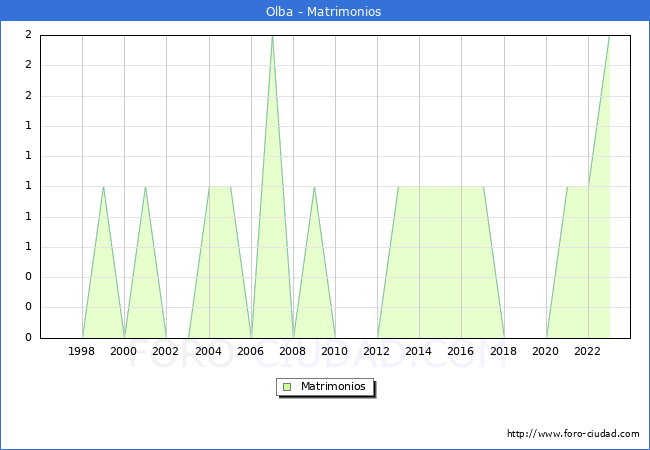The image size is (650, 450).
Task: Select the 2002 x-axis label
Action: [166, 351]
